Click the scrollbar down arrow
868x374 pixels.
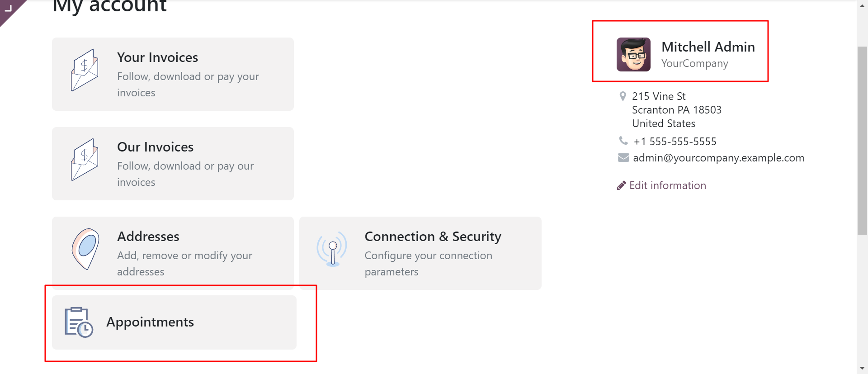pyautogui.click(x=863, y=368)
